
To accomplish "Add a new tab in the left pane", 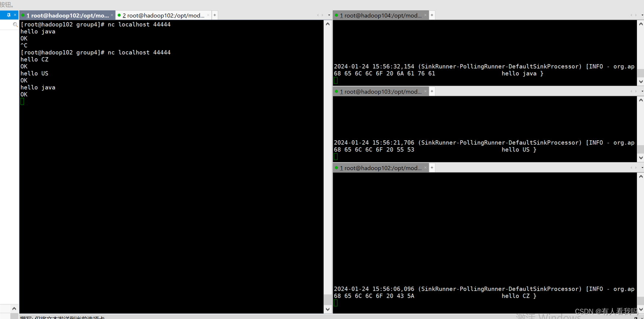I will point(215,15).
